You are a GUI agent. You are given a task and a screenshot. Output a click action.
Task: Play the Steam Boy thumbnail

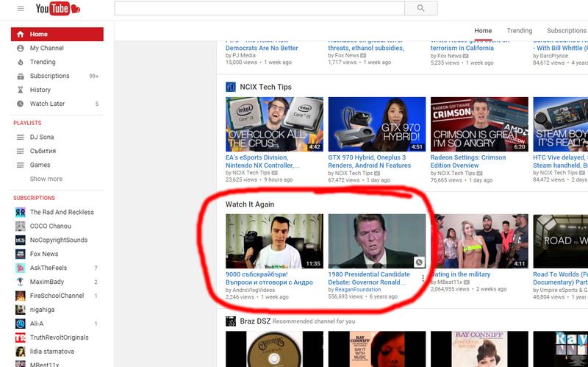tap(560, 124)
